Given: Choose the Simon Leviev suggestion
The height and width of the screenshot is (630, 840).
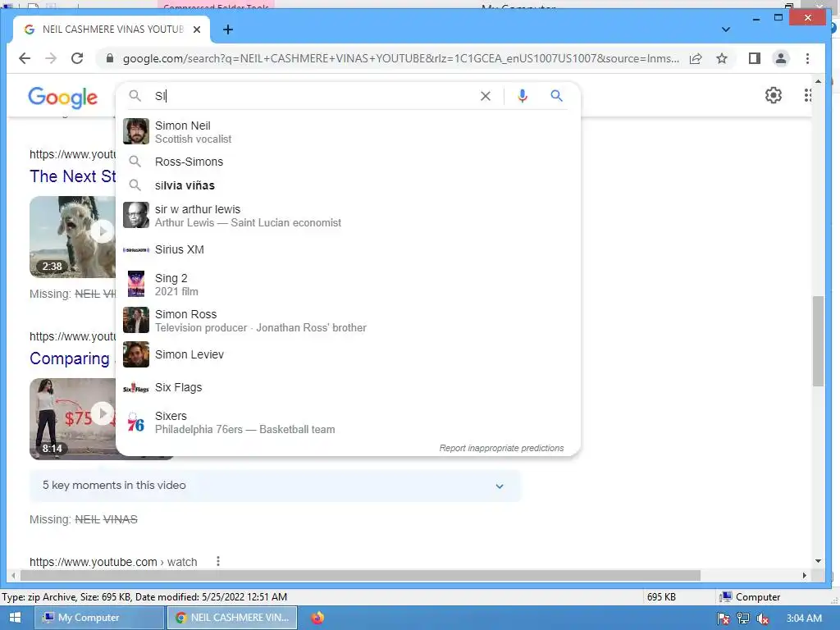Looking at the screenshot, I should pos(348,354).
